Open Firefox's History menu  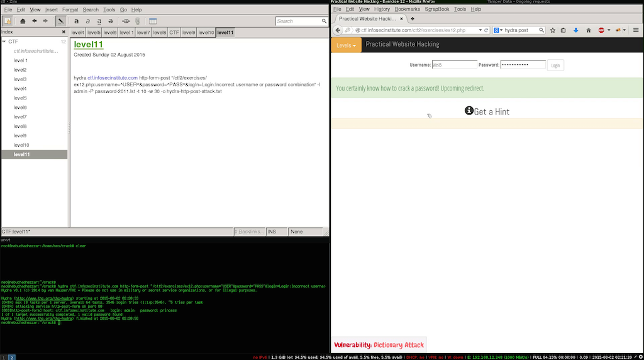(x=382, y=9)
